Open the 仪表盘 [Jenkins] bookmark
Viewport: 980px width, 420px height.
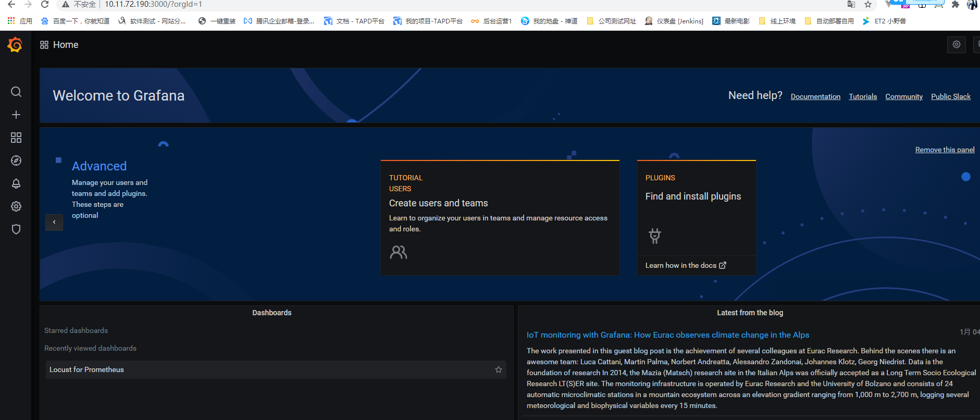pyautogui.click(x=674, y=21)
